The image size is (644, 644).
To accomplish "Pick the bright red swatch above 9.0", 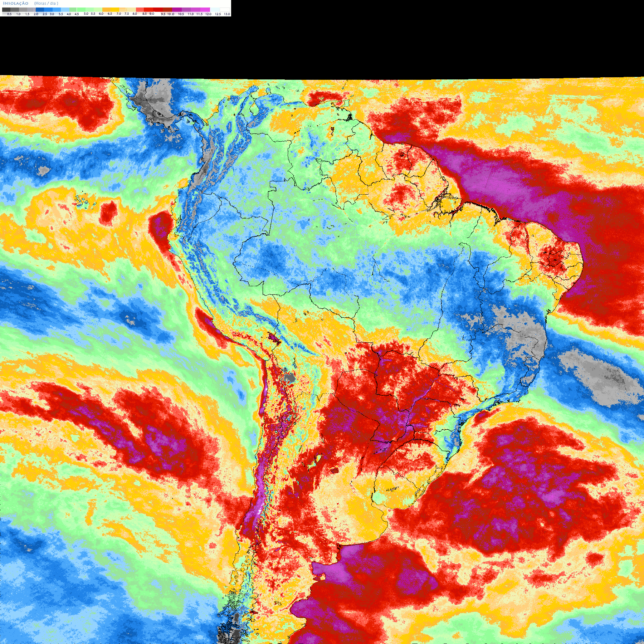I will 148,10.
